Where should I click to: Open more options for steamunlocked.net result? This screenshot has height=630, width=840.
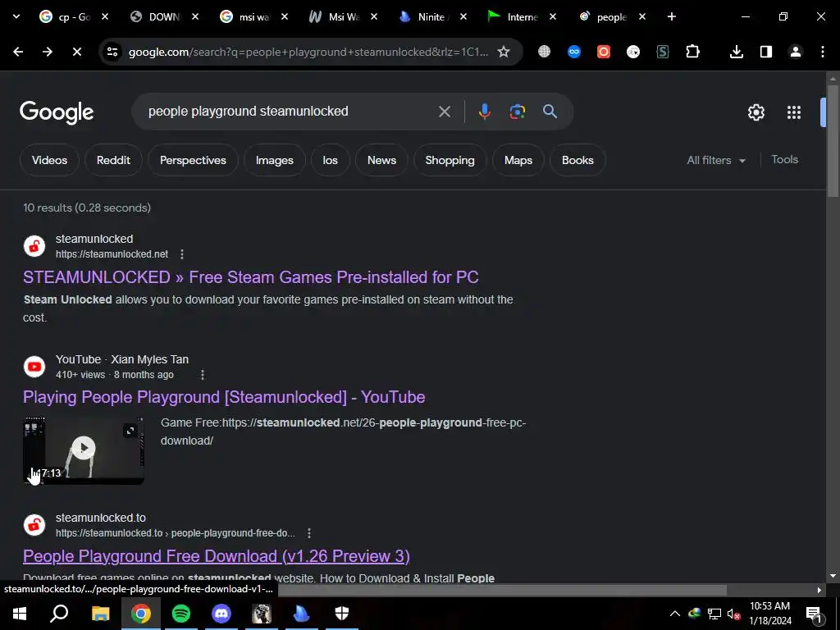point(182,254)
